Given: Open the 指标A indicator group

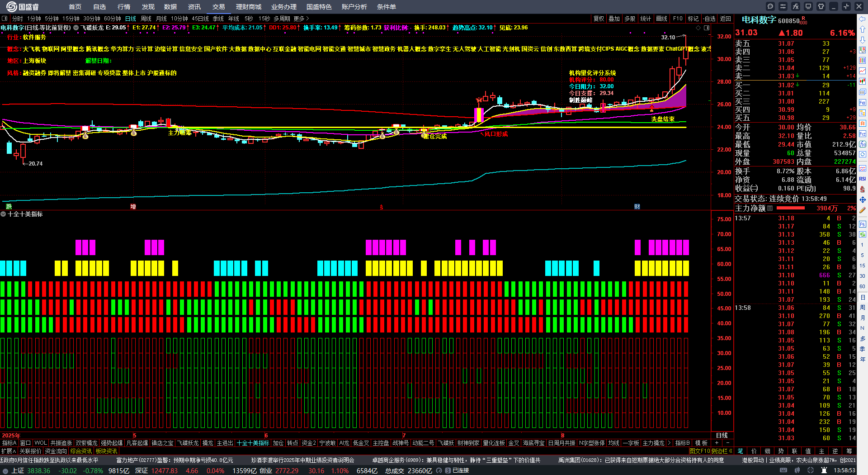Looking at the screenshot, I should (9, 443).
